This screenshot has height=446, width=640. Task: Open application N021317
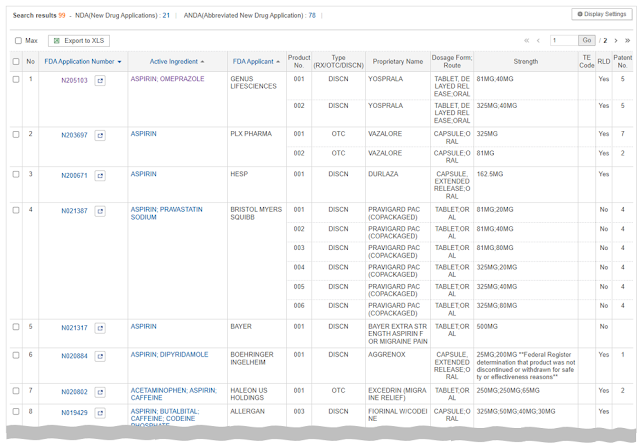pos(74,328)
